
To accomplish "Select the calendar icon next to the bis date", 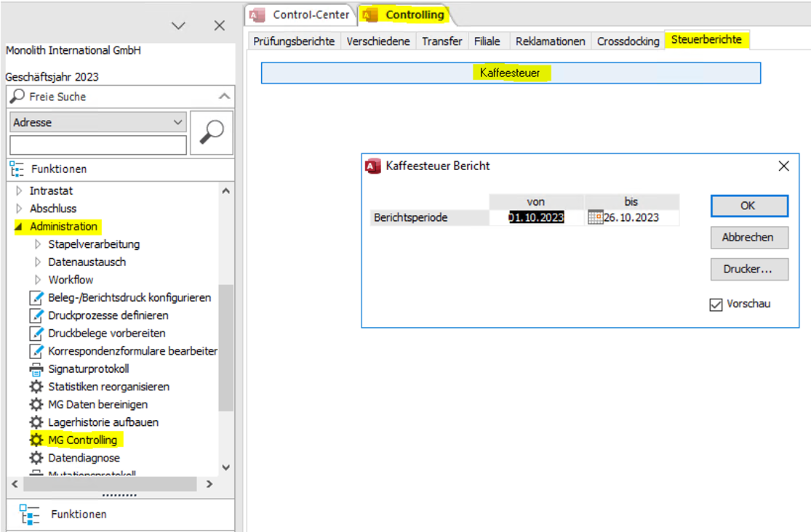I will pos(596,217).
